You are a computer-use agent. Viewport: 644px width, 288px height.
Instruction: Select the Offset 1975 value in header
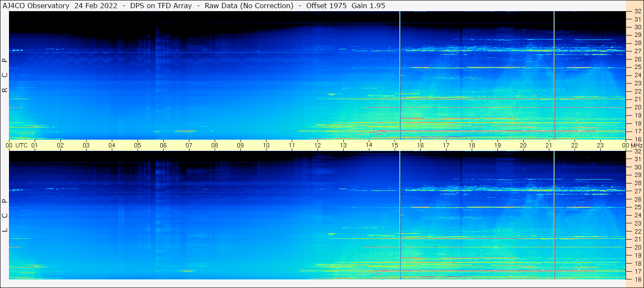327,6
